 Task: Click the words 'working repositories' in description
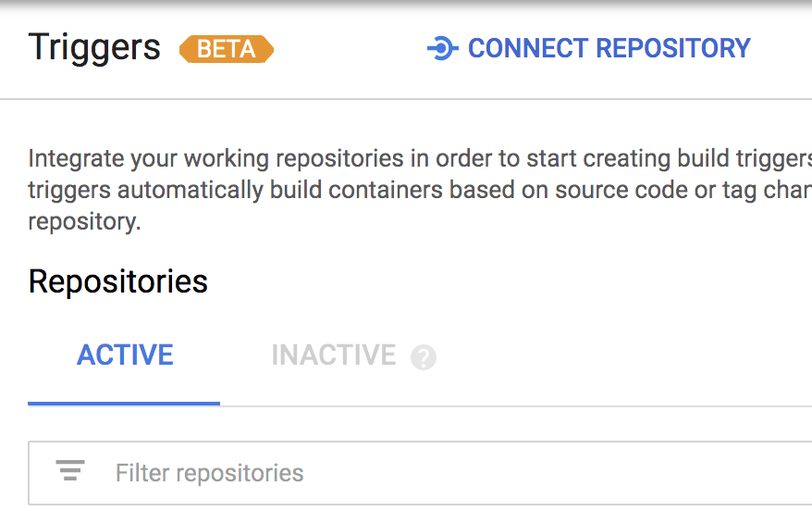coord(294,158)
